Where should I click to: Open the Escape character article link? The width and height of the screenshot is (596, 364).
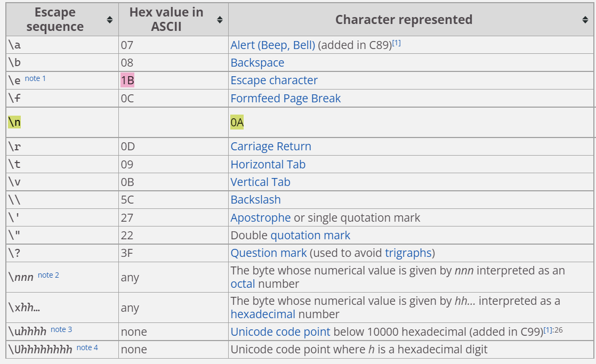(x=274, y=80)
